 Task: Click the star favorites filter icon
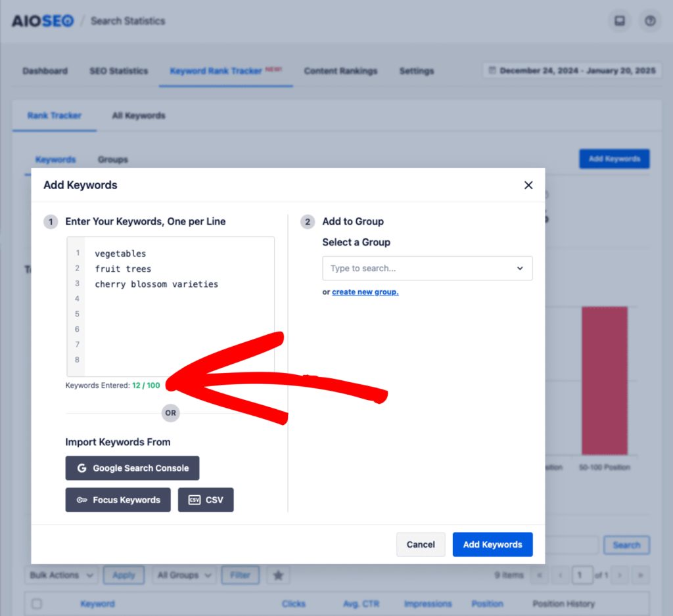point(278,575)
